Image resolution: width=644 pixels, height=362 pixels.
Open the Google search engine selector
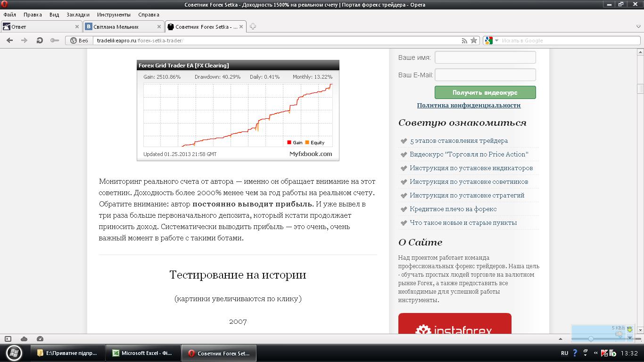[x=491, y=41]
